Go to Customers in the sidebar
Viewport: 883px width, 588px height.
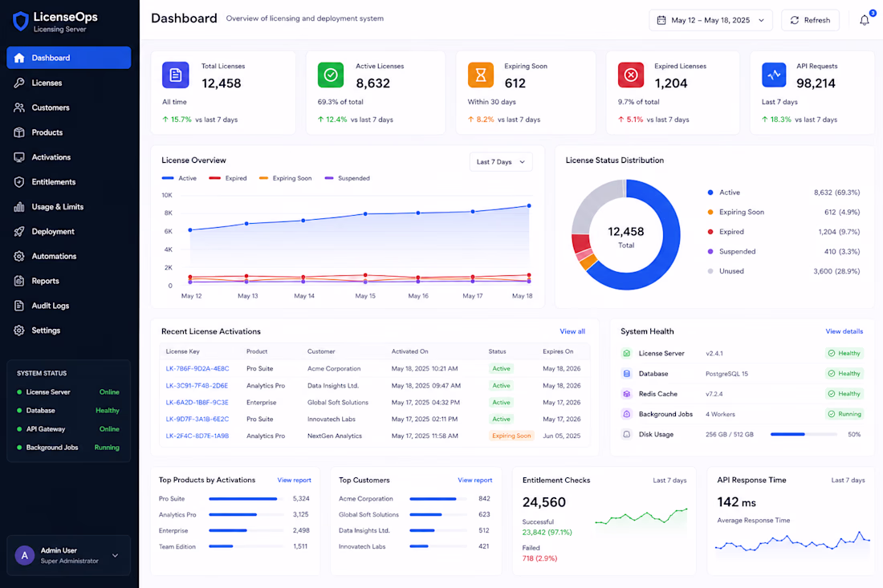[x=69, y=107]
